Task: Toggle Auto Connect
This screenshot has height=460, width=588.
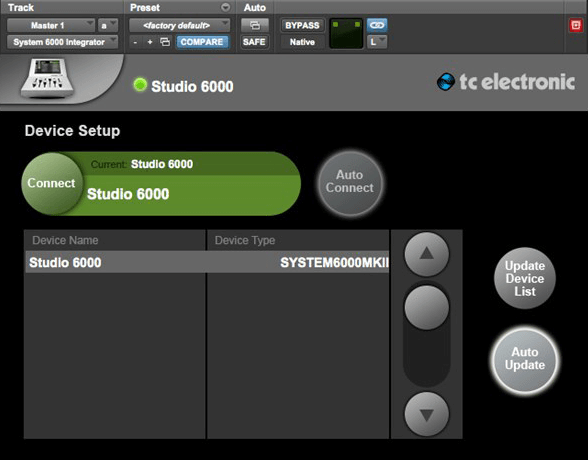Action: (x=350, y=184)
